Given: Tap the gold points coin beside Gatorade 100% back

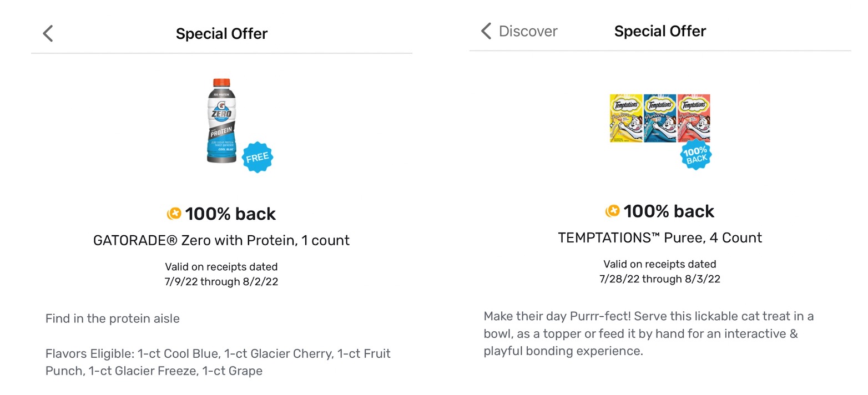Looking at the screenshot, I should pos(174,214).
